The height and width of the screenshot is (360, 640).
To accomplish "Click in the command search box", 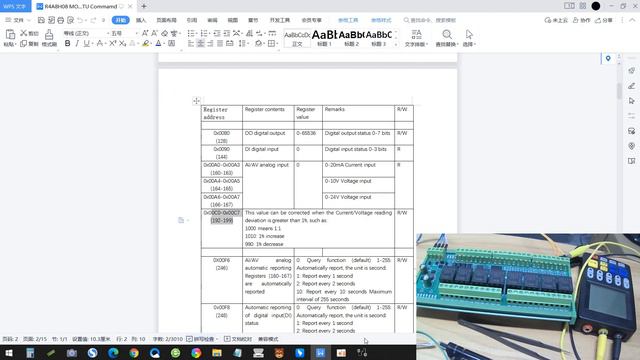I will pos(430,20).
